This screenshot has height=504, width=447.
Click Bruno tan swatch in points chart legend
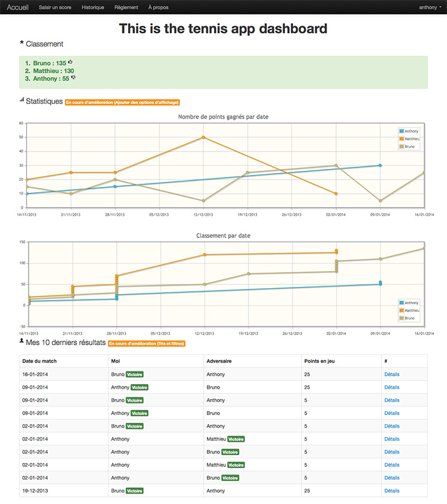[x=401, y=147]
